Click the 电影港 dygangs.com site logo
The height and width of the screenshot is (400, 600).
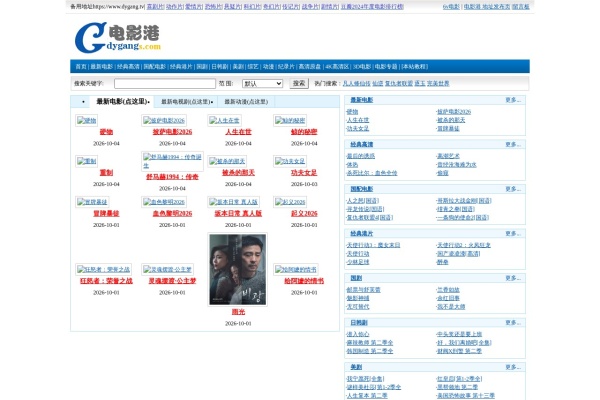point(118,38)
